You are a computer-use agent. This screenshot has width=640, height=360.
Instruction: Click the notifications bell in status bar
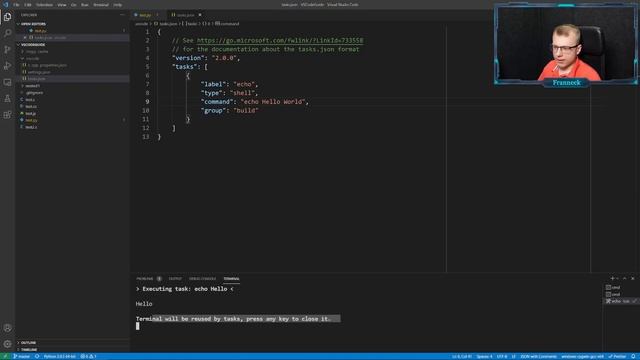coord(633,356)
